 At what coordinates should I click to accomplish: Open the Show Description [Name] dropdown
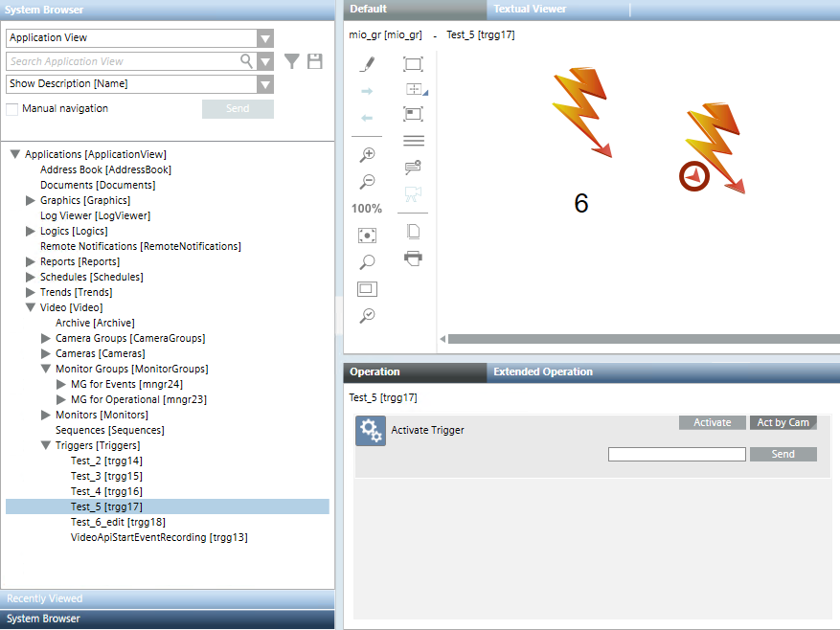click(264, 83)
